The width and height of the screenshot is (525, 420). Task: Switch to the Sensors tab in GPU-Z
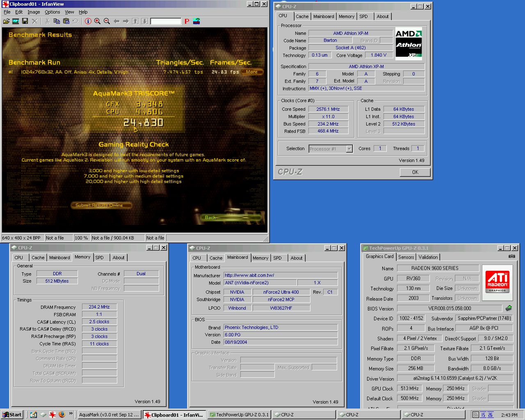click(406, 257)
